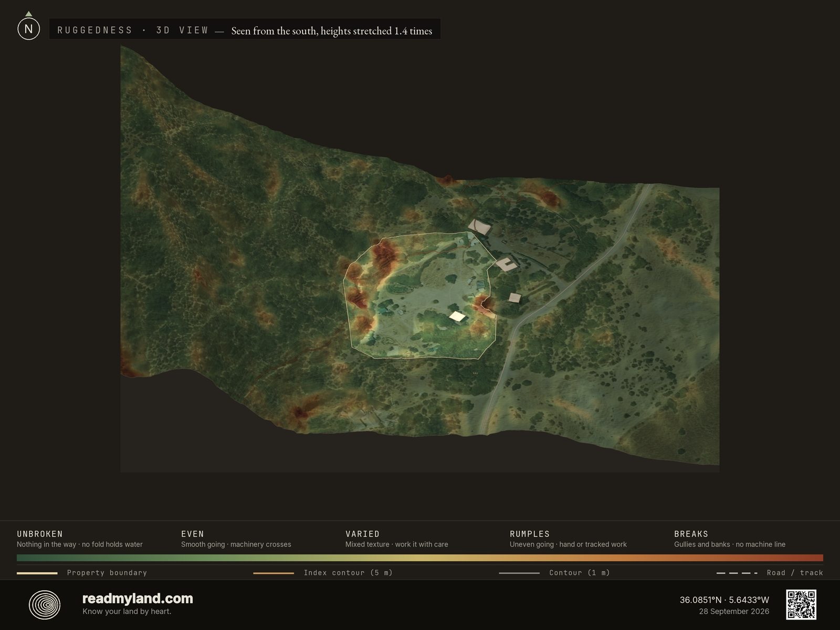Click the dashed Road / track line sample

point(737,573)
